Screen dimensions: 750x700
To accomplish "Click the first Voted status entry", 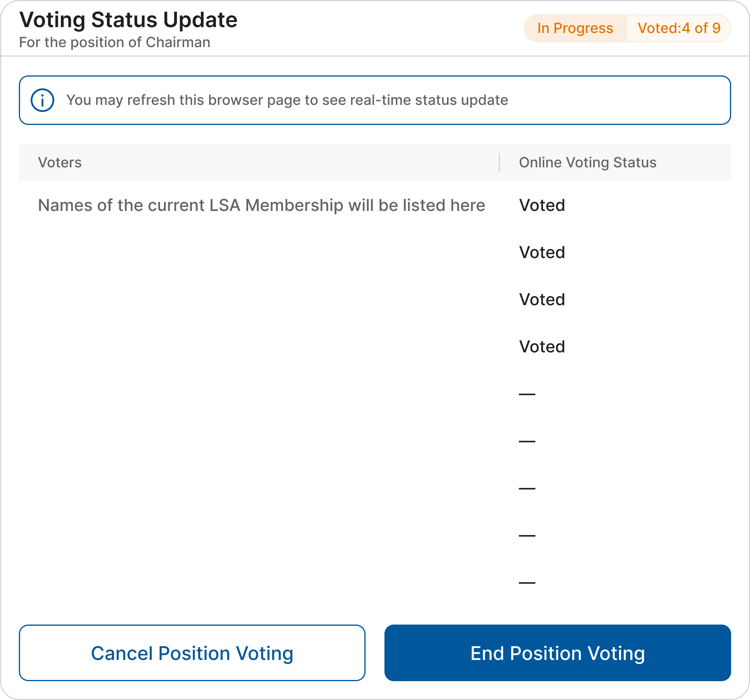I will click(x=542, y=205).
